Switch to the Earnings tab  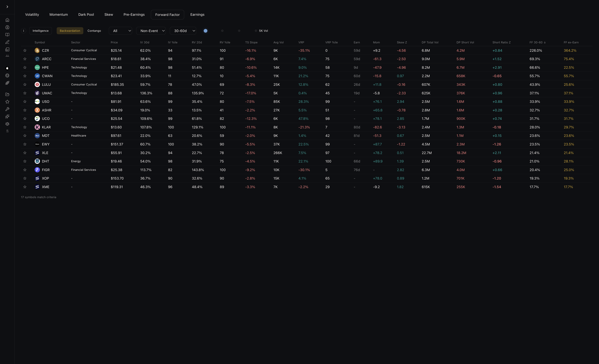coord(197,15)
